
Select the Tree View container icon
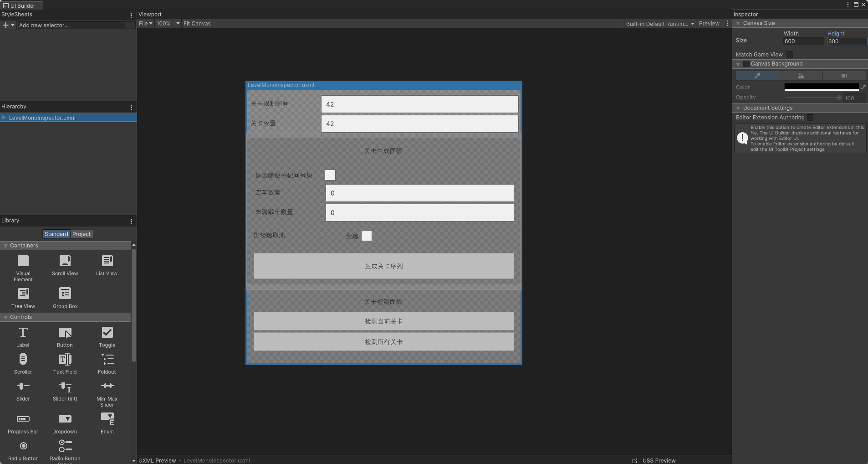(23, 293)
